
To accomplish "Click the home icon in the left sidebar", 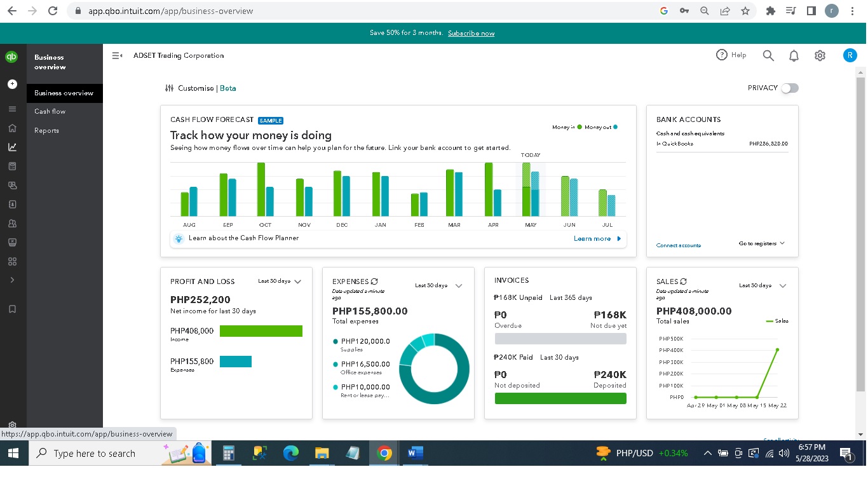I will [x=12, y=128].
